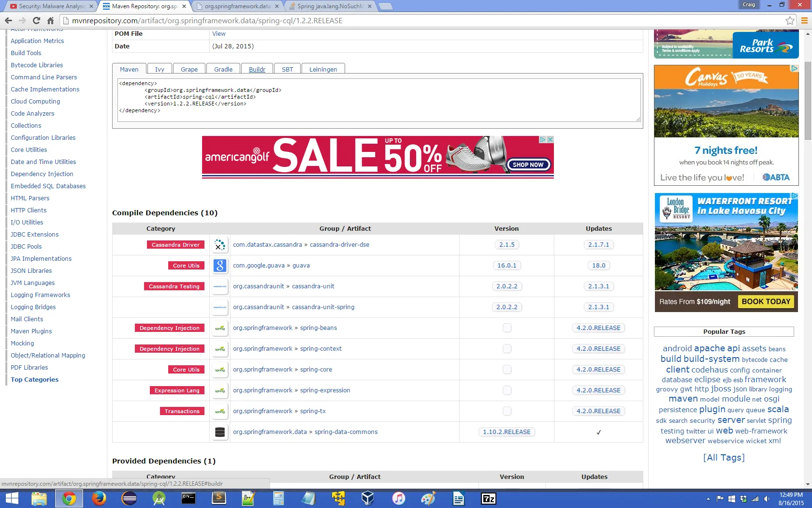This screenshot has width=812, height=508.
Task: Open the command prompt taskbar icon
Action: pyautogui.click(x=188, y=498)
